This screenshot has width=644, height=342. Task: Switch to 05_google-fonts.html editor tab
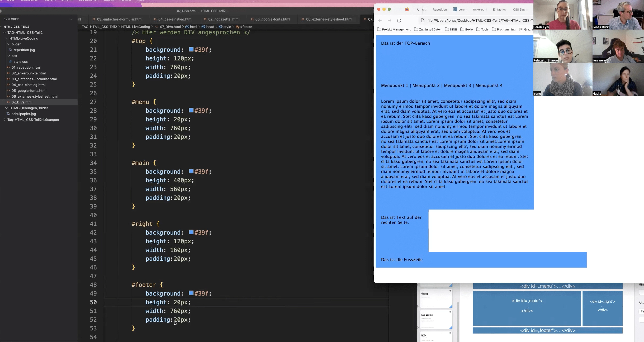[272, 19]
